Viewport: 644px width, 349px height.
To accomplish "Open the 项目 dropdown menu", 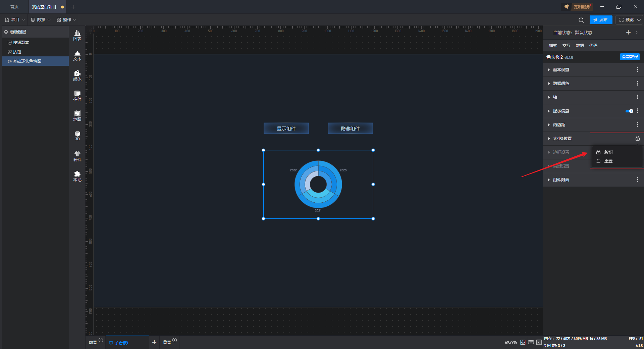I will coord(15,20).
